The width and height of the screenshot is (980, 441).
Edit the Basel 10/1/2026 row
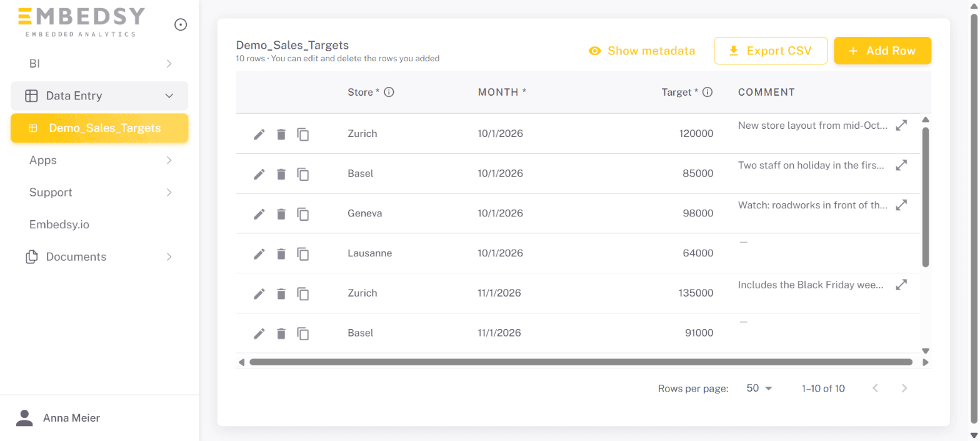[259, 174]
